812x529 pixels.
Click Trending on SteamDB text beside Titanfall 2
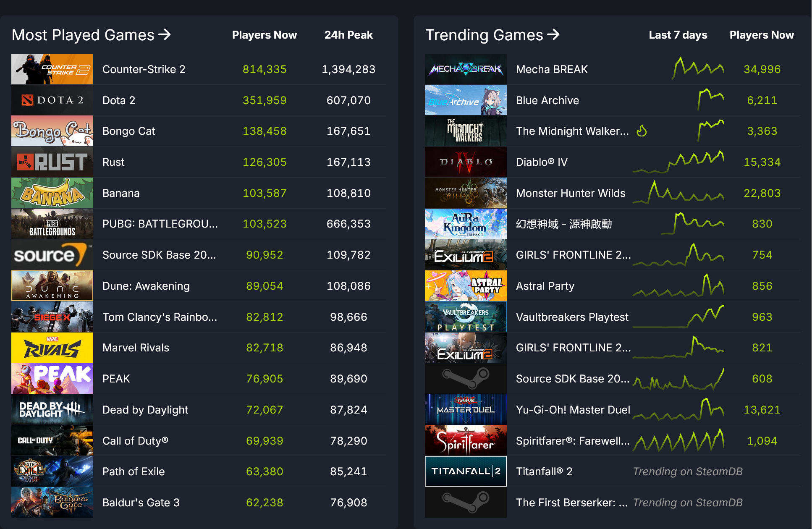click(x=688, y=471)
